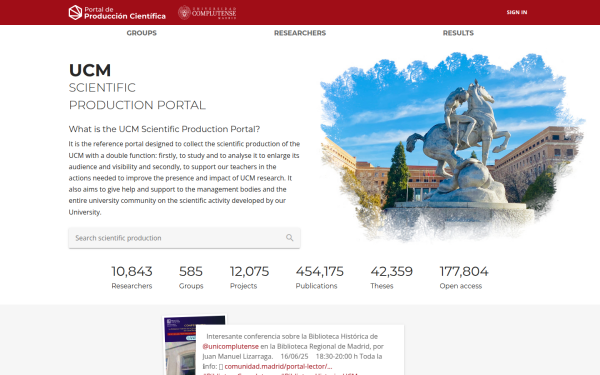Image resolution: width=600 pixels, height=375 pixels.
Task: Open the RESEARCHERS menu
Action: tap(300, 33)
